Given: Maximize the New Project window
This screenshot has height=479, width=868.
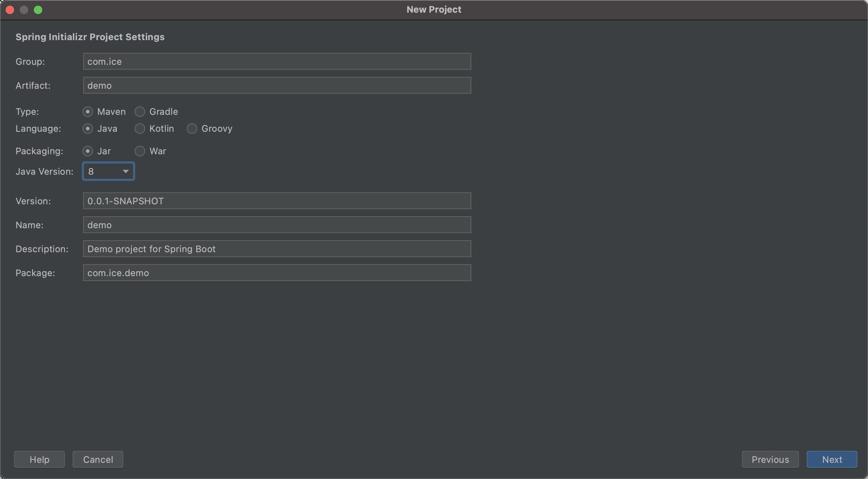Looking at the screenshot, I should (38, 10).
